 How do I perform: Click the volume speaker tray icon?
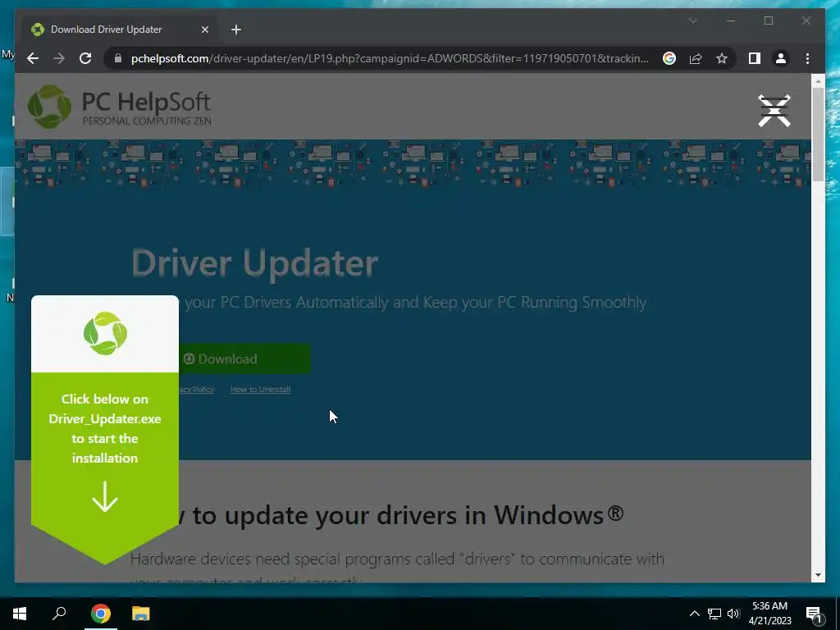[734, 614]
